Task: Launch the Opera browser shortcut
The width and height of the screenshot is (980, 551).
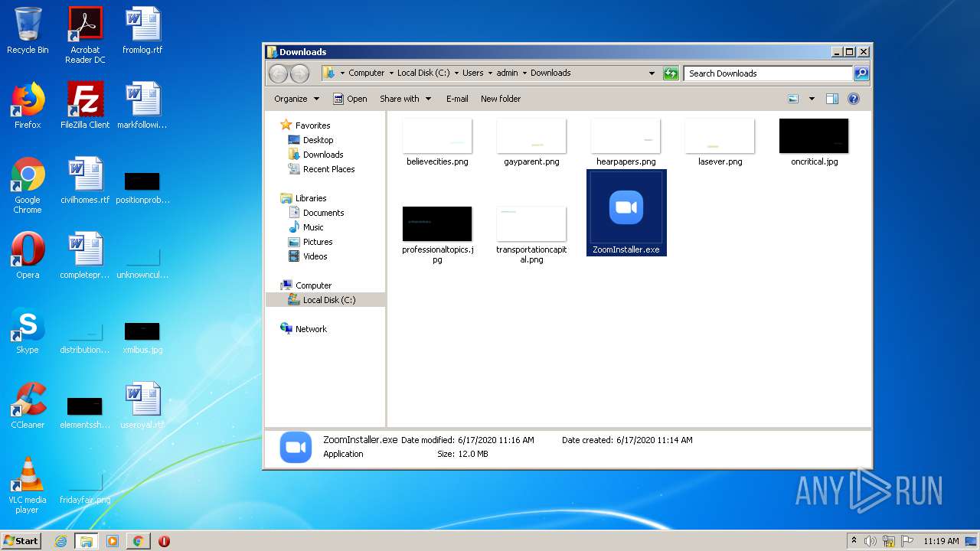Action: coord(28,256)
